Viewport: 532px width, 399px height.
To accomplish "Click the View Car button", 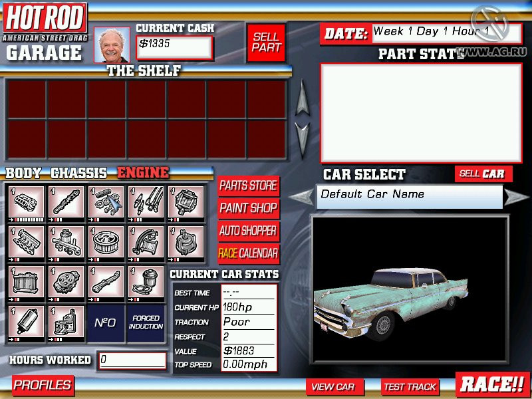I will (x=334, y=387).
